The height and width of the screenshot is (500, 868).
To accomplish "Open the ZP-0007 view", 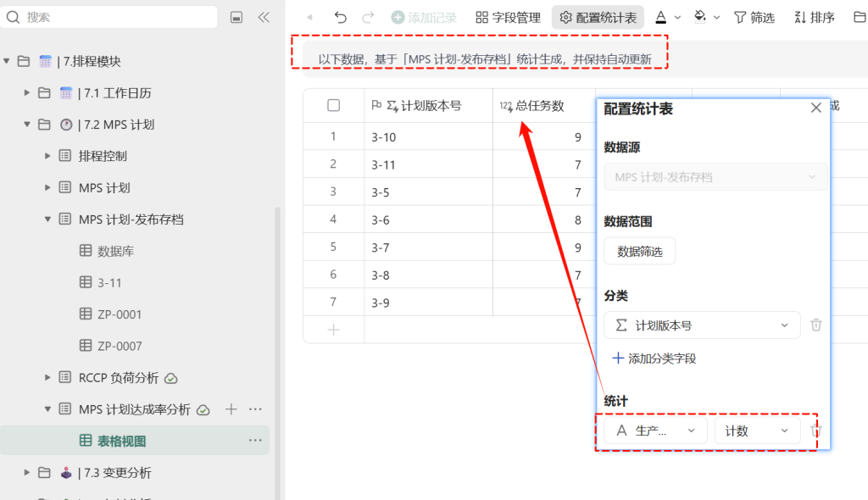I will tap(120, 346).
